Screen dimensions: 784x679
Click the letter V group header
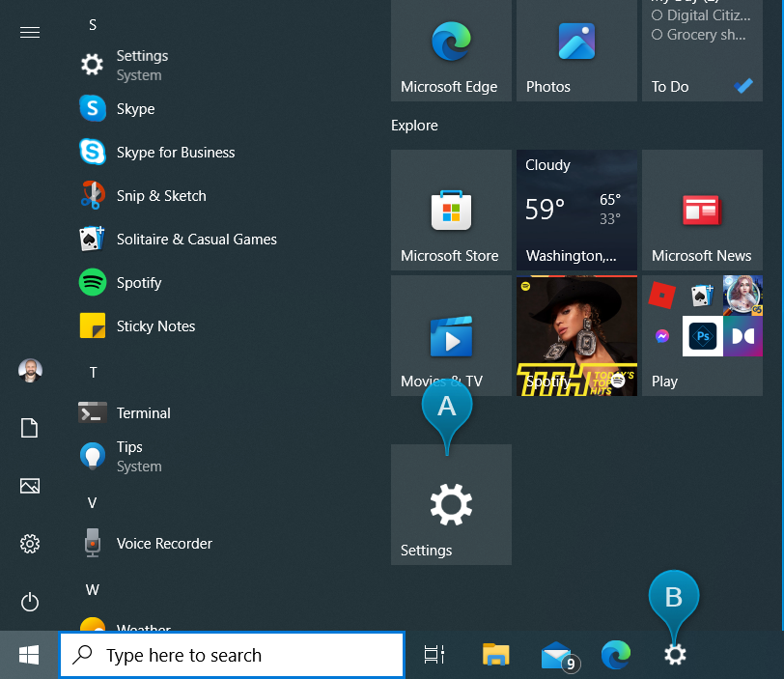coord(92,503)
